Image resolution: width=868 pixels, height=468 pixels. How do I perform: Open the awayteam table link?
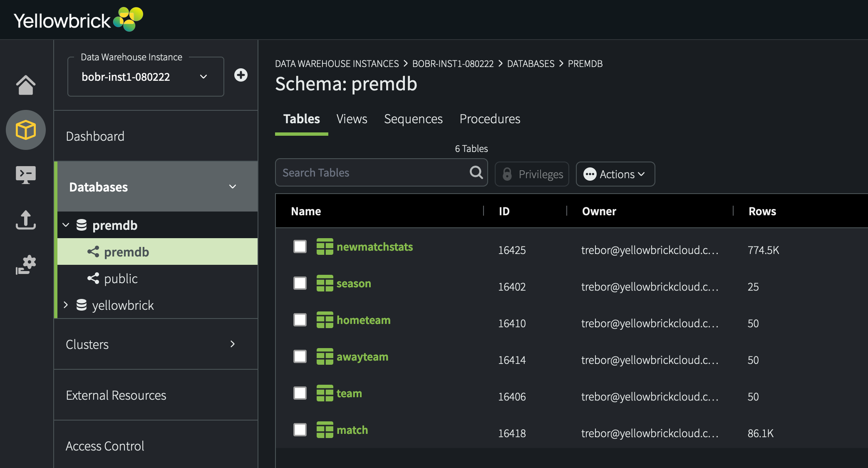click(362, 357)
